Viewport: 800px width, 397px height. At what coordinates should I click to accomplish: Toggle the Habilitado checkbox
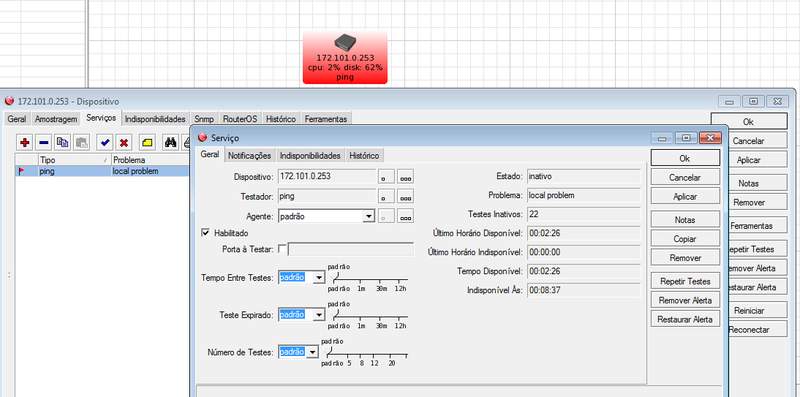click(206, 233)
